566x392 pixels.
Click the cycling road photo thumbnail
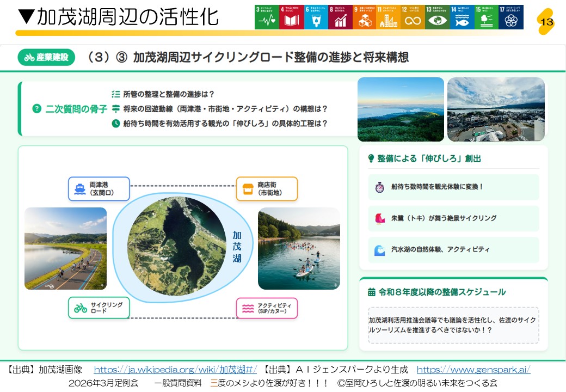(65, 248)
